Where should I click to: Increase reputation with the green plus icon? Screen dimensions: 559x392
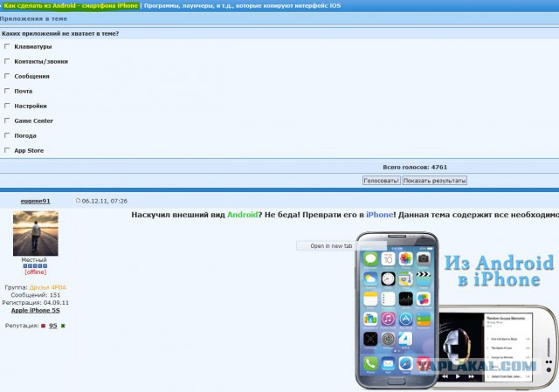pos(63,326)
